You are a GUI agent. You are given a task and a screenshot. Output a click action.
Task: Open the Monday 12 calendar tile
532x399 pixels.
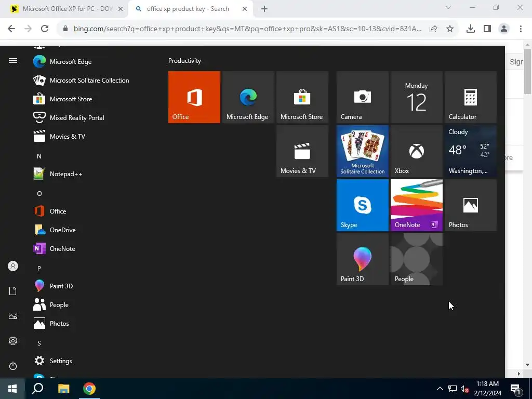[416, 97]
